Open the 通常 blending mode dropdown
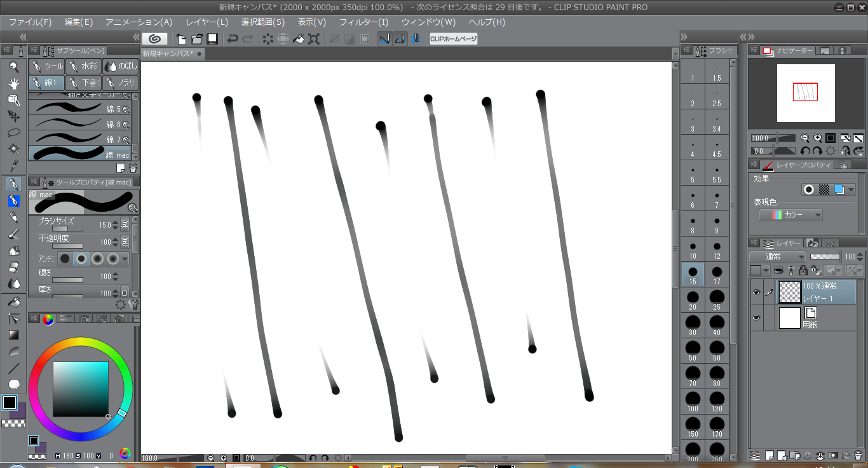Image resolution: width=868 pixels, height=468 pixels. coord(776,256)
